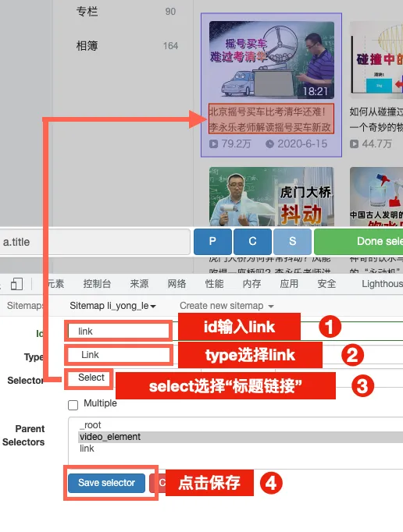
Task: Open the Type dropdown showing Link
Action: (x=119, y=355)
